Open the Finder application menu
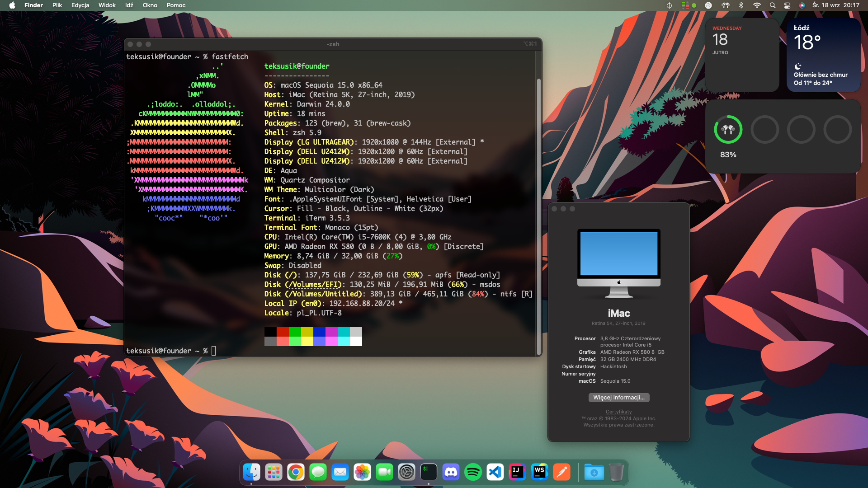Image resolution: width=868 pixels, height=488 pixels. click(33, 5)
